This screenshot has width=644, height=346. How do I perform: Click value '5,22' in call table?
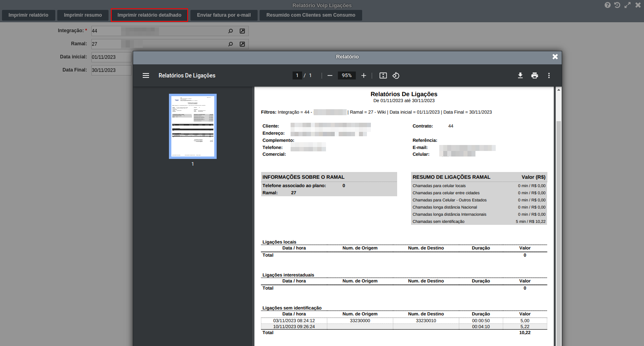525,327
